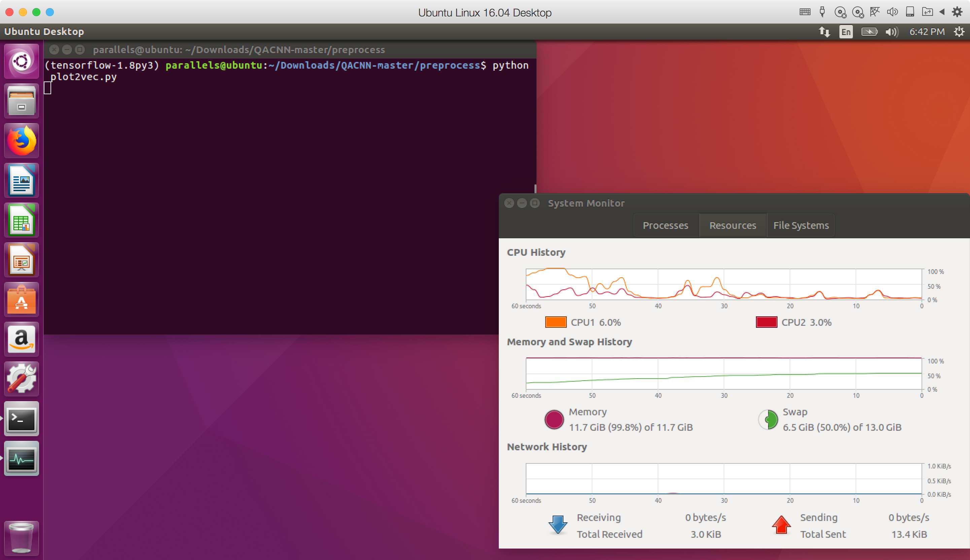This screenshot has height=560, width=970.
Task: Switch to the Processes tab
Action: click(665, 225)
